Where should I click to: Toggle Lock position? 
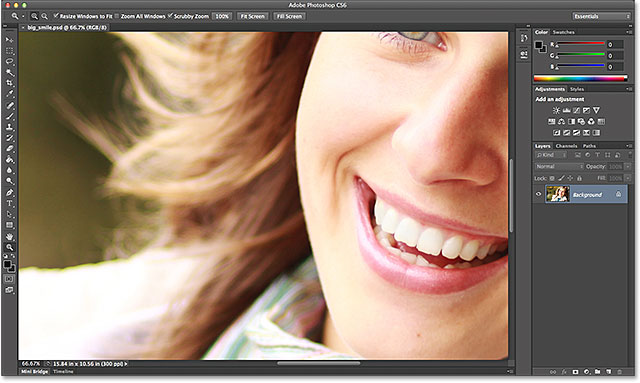click(570, 178)
